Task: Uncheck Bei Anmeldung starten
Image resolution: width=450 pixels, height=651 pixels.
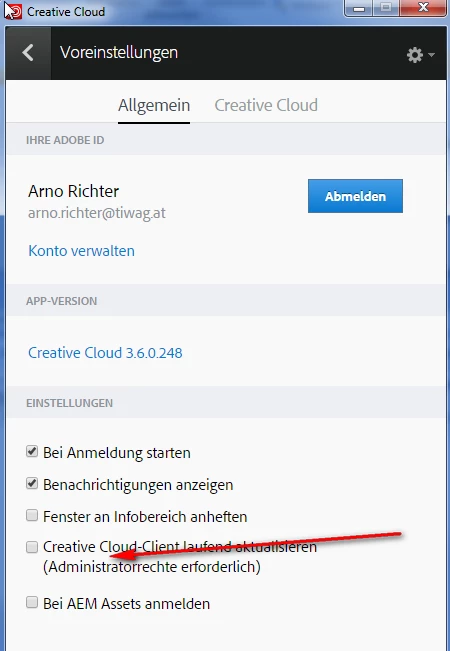Action: [x=32, y=451]
